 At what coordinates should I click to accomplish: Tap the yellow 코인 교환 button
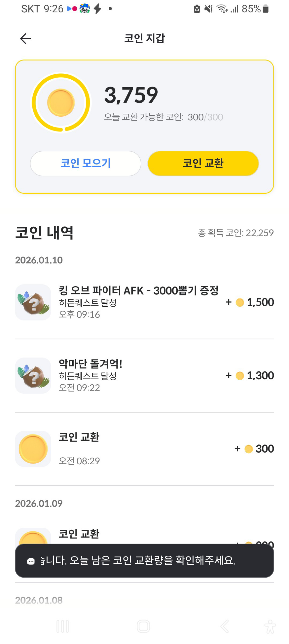click(x=203, y=163)
